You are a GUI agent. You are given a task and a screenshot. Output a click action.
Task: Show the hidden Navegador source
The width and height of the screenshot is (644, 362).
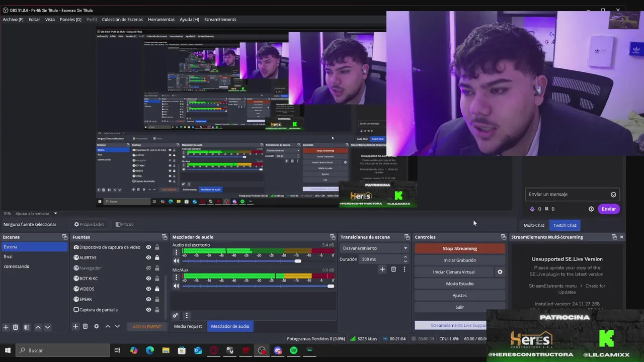pyautogui.click(x=148, y=268)
